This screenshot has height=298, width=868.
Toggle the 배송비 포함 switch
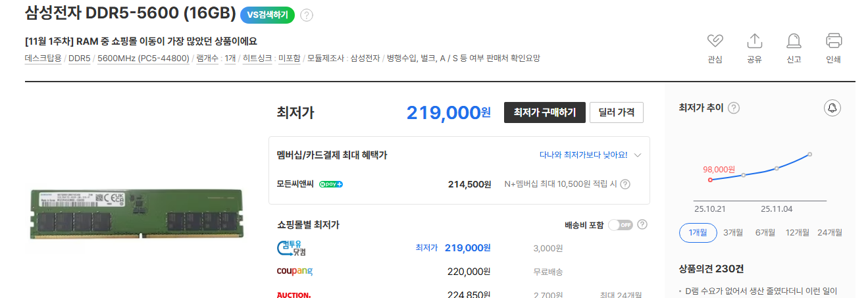[620, 225]
